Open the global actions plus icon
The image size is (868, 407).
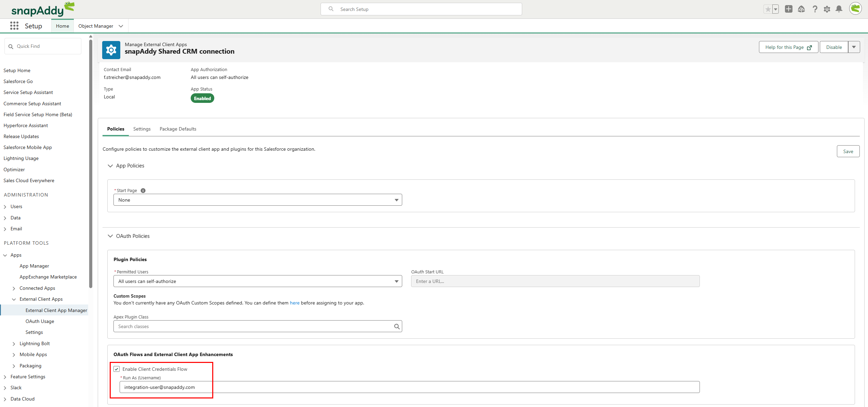pyautogui.click(x=789, y=9)
